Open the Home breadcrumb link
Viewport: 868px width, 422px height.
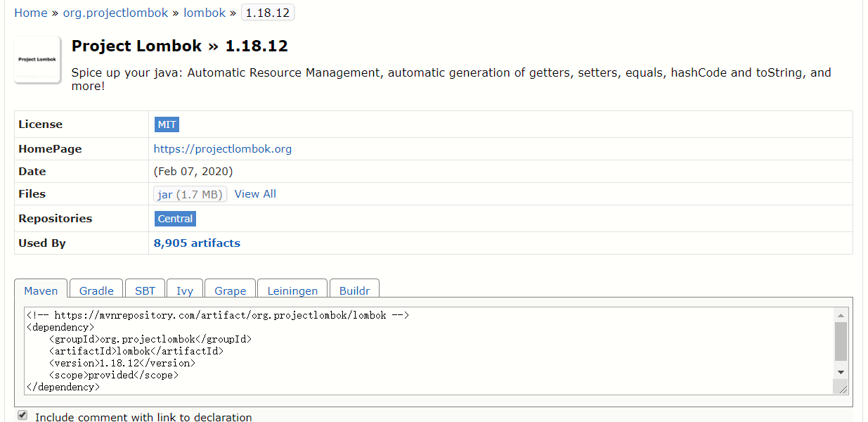[x=31, y=13]
